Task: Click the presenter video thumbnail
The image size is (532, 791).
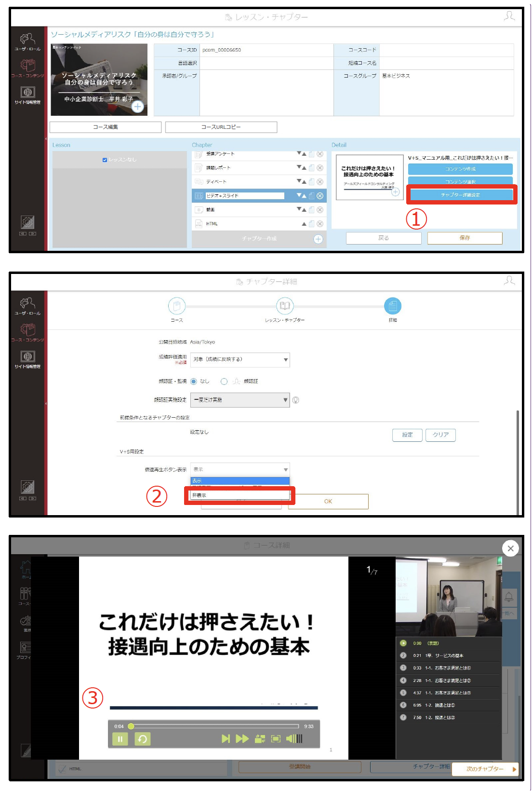Action: pyautogui.click(x=449, y=597)
